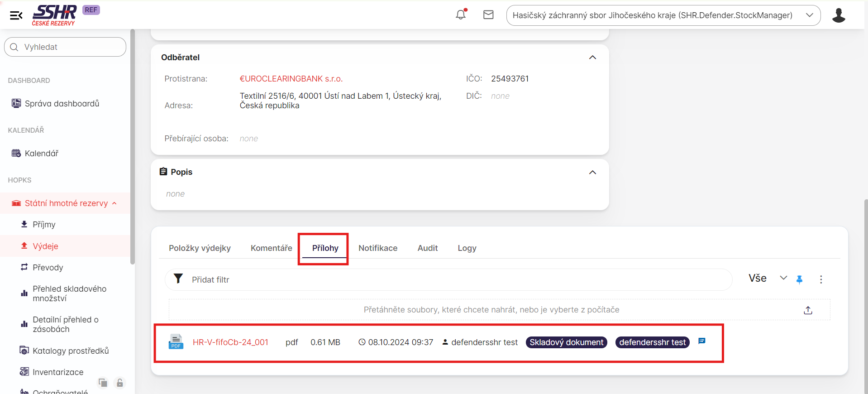Image resolution: width=868 pixels, height=394 pixels.
Task: Collapse the sidebar with the hamburger icon
Action: click(x=16, y=16)
